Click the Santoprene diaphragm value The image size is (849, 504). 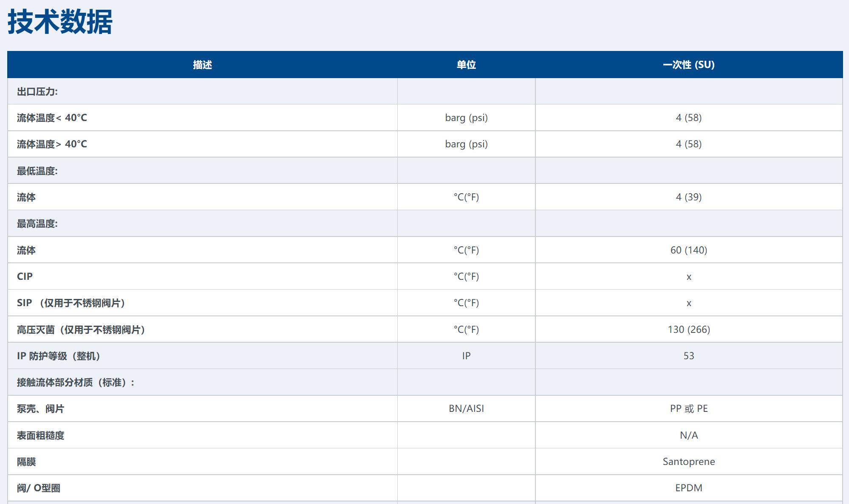[x=689, y=462]
